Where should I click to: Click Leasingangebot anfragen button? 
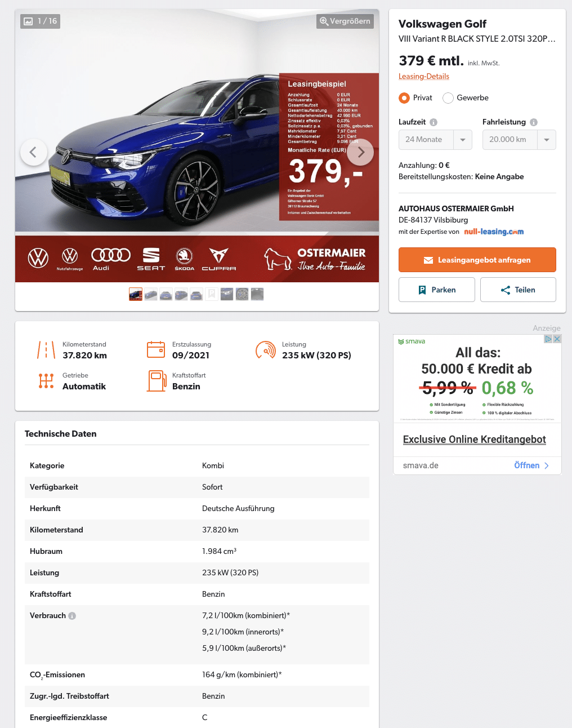pos(477,260)
